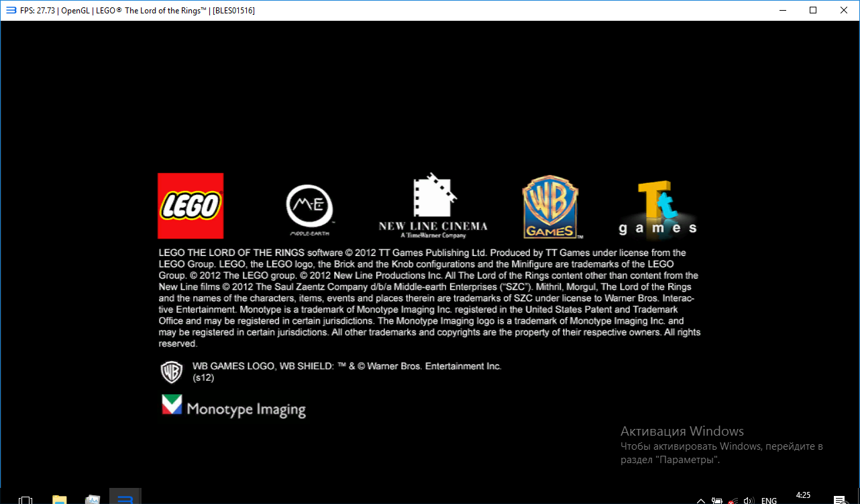The width and height of the screenshot is (860, 504).
Task: Click the RPCS3 logo in the title bar
Action: point(10,10)
